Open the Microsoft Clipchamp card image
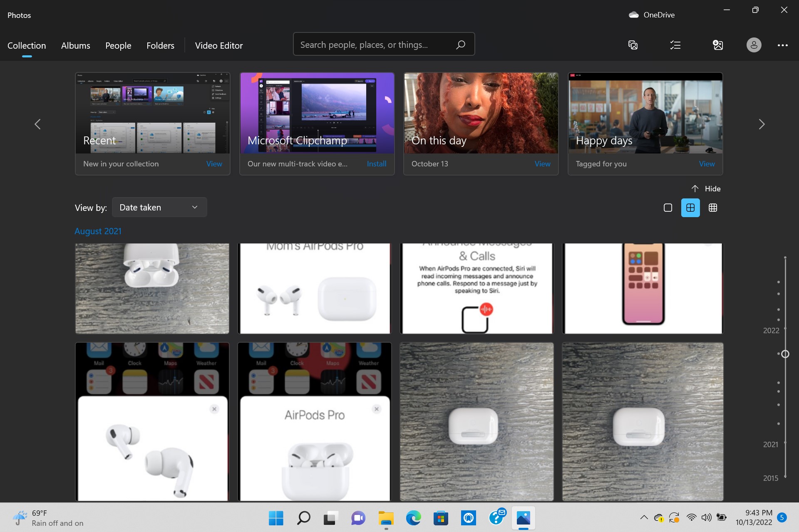Image resolution: width=799 pixels, height=532 pixels. point(317,113)
